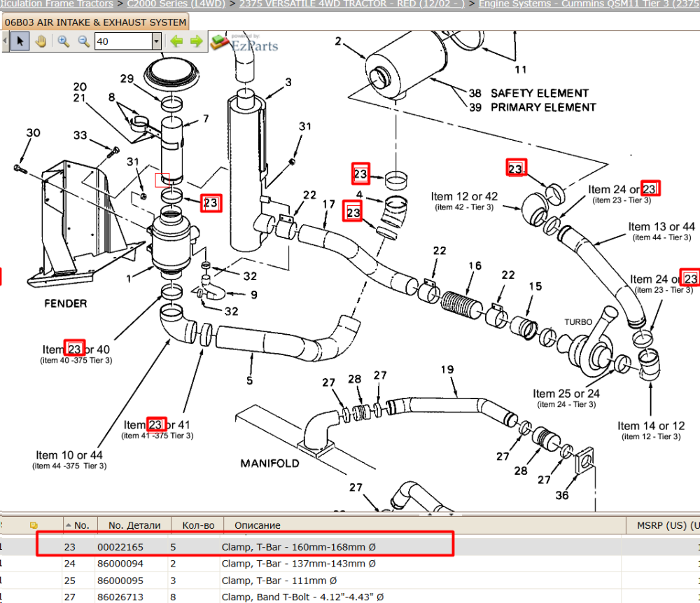Click the MANIFOLD label in diagram
Image resolution: width=700 pixels, height=603 pixels.
pos(270,464)
